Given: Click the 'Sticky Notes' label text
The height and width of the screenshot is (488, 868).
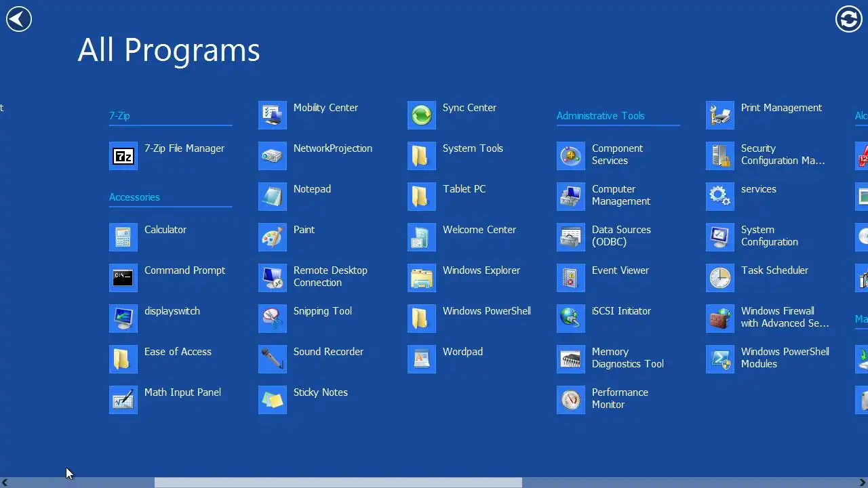Looking at the screenshot, I should [321, 392].
